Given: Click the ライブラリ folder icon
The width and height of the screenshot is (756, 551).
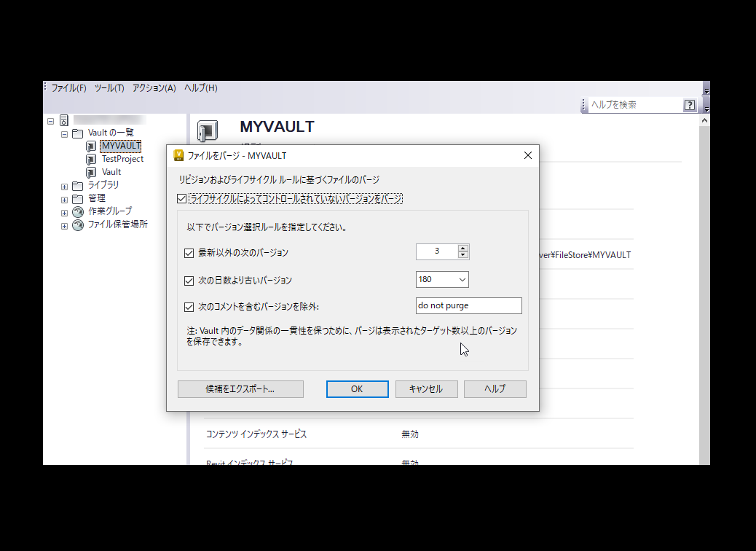Looking at the screenshot, I should tap(78, 186).
